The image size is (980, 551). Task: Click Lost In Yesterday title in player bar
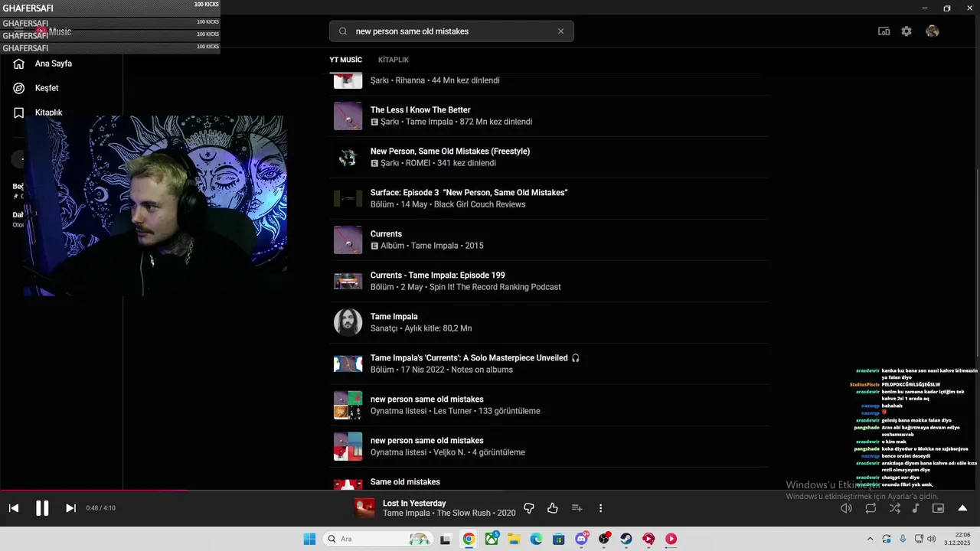[414, 503]
